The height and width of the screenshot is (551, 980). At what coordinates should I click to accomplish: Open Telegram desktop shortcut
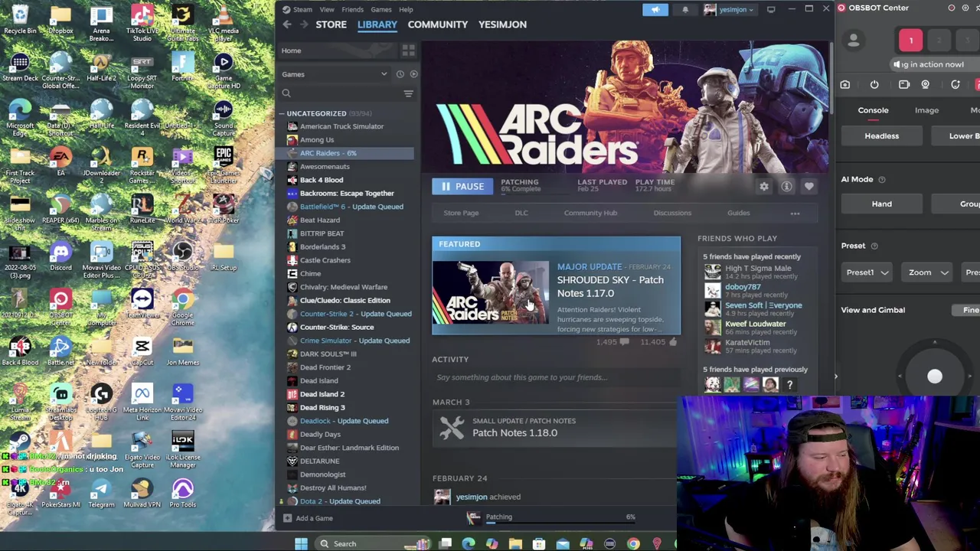point(101,493)
